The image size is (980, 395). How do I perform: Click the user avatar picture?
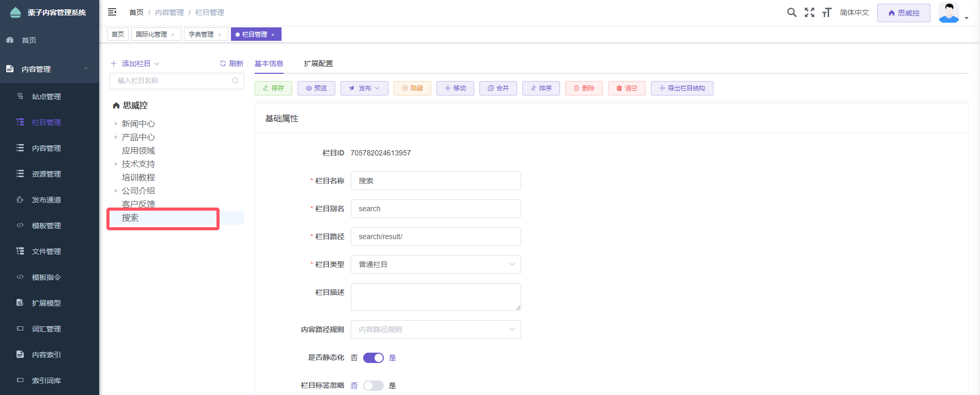point(948,12)
